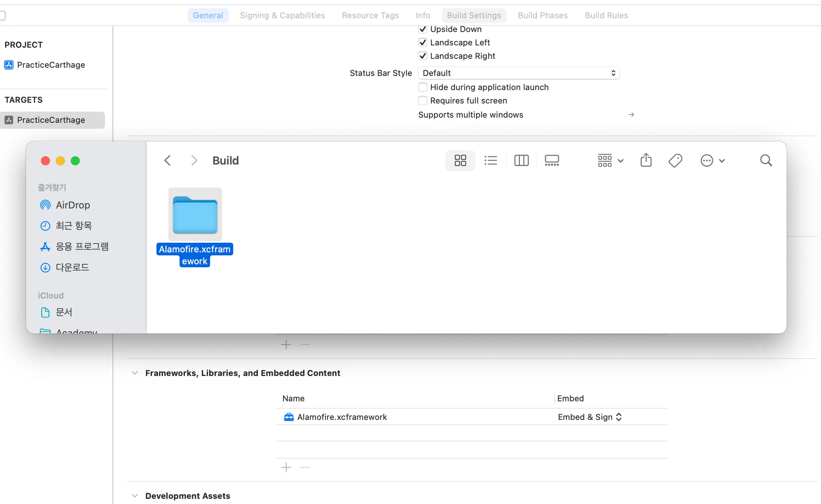
Task: Click the Alamofire.xcframework file name label
Action: pyautogui.click(x=195, y=255)
